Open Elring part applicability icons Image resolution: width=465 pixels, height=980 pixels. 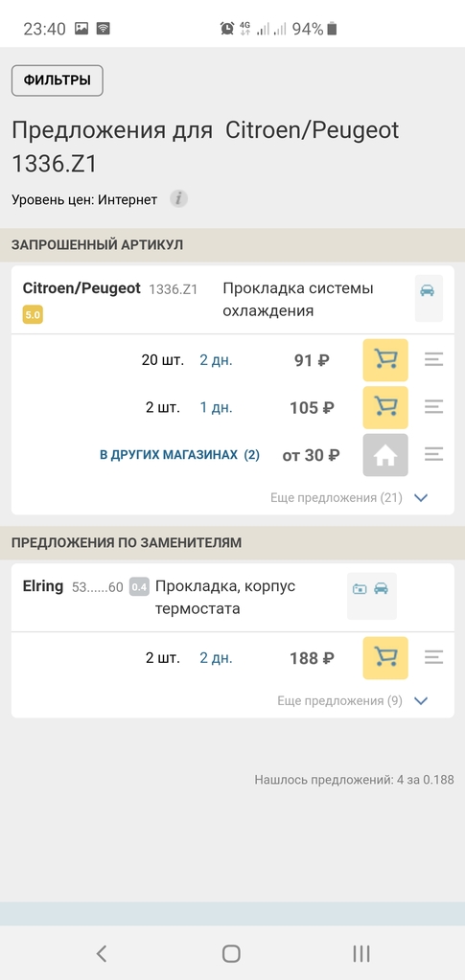coord(372,596)
